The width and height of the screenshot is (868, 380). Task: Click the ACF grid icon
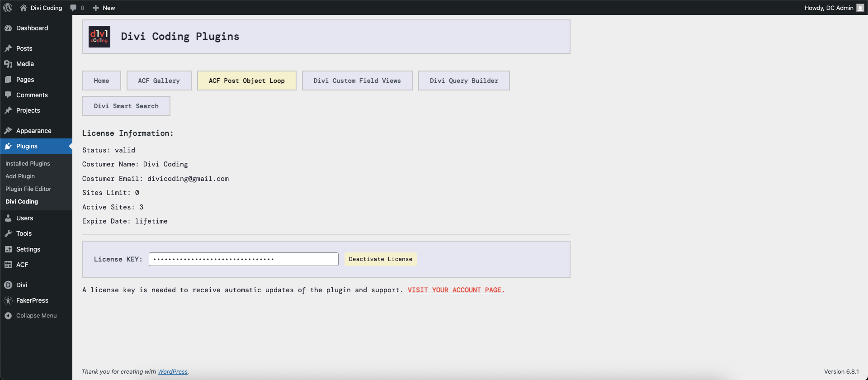click(x=8, y=265)
